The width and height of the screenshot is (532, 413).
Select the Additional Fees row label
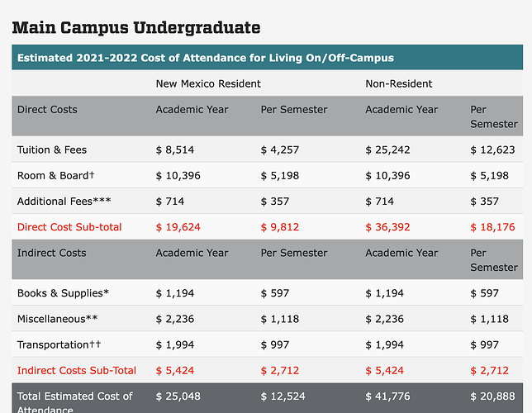[x=64, y=201]
